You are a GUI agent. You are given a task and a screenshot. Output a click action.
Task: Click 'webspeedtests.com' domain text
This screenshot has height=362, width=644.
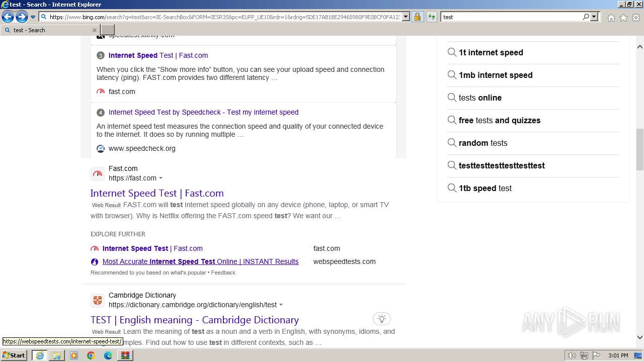coord(345,261)
